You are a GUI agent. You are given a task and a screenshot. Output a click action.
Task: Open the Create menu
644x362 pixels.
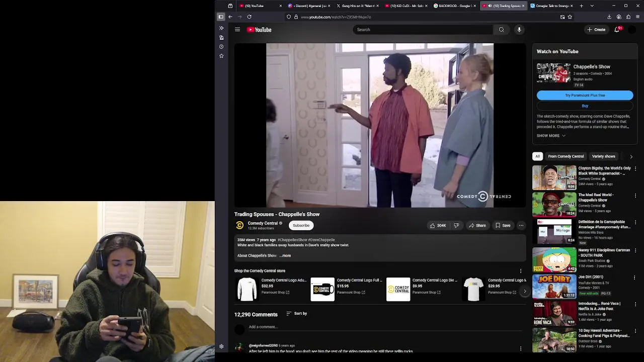tap(596, 30)
